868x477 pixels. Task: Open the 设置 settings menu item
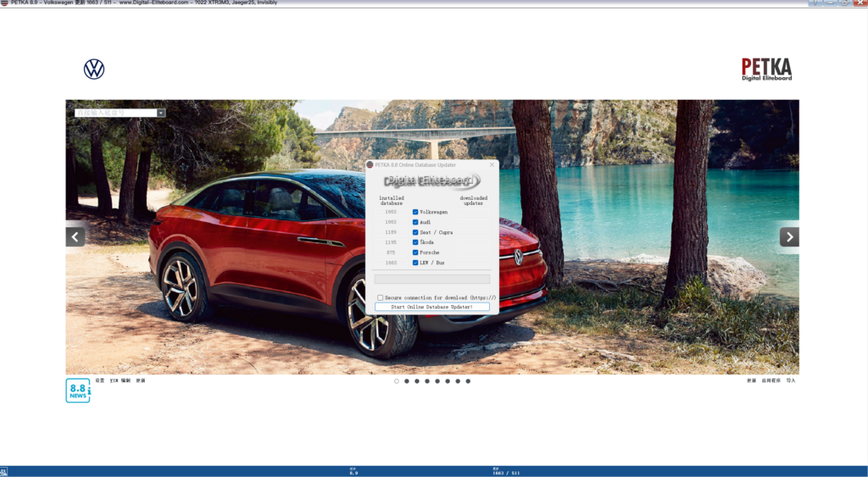(x=100, y=380)
